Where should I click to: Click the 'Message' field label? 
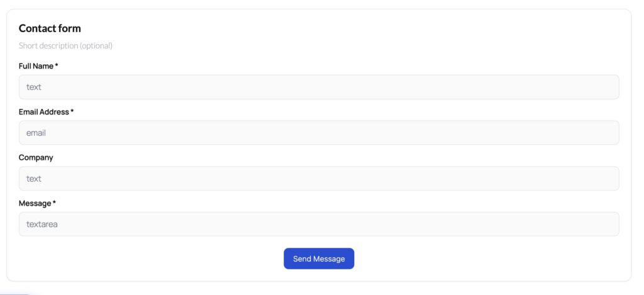35,203
